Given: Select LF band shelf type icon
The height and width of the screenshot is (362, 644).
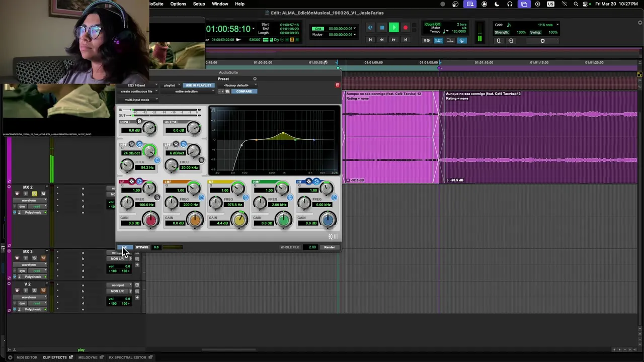Looking at the screenshot, I should (x=139, y=182).
